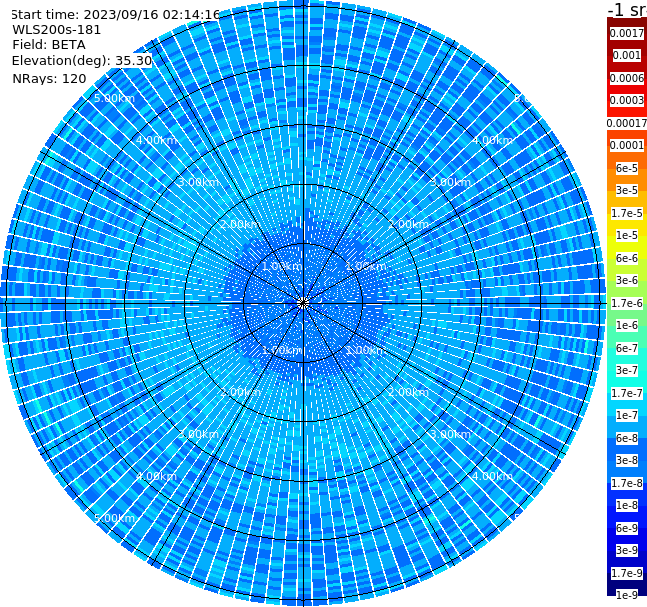Click the "Field: BETA" label
This screenshot has height=607, width=647.
coord(49,45)
